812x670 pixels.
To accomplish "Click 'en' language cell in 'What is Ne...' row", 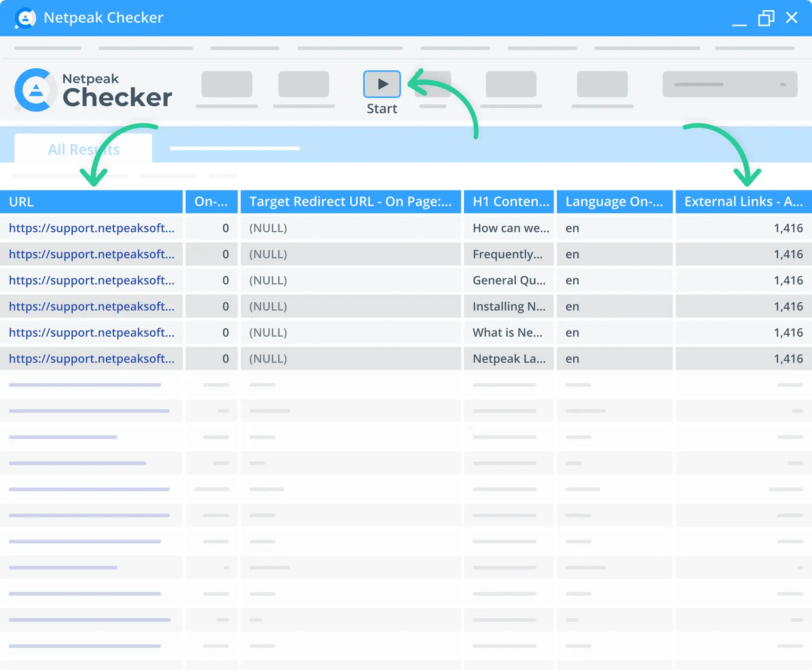I will (615, 332).
